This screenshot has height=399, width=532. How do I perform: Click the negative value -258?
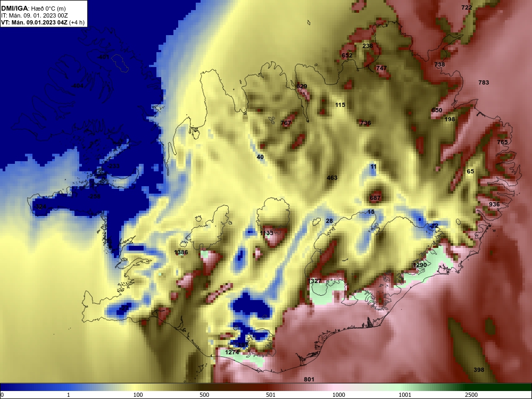[x=94, y=196]
